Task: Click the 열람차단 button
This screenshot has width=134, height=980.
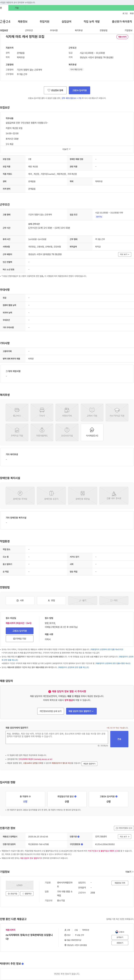Action: pyautogui.click(x=27, y=894)
